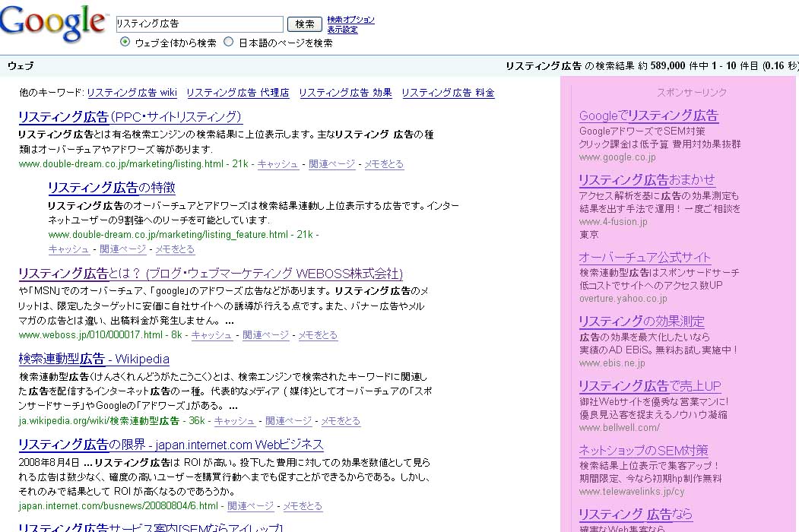The width and height of the screenshot is (799, 532).
Task: Click メモをとる for the japan.internet.com result
Action: point(303,506)
